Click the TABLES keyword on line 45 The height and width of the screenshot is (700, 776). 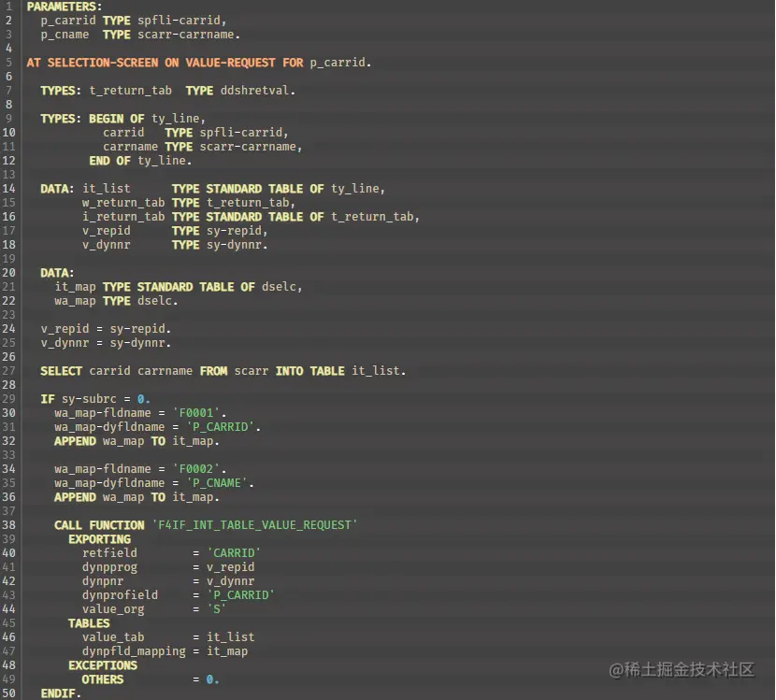tap(89, 623)
